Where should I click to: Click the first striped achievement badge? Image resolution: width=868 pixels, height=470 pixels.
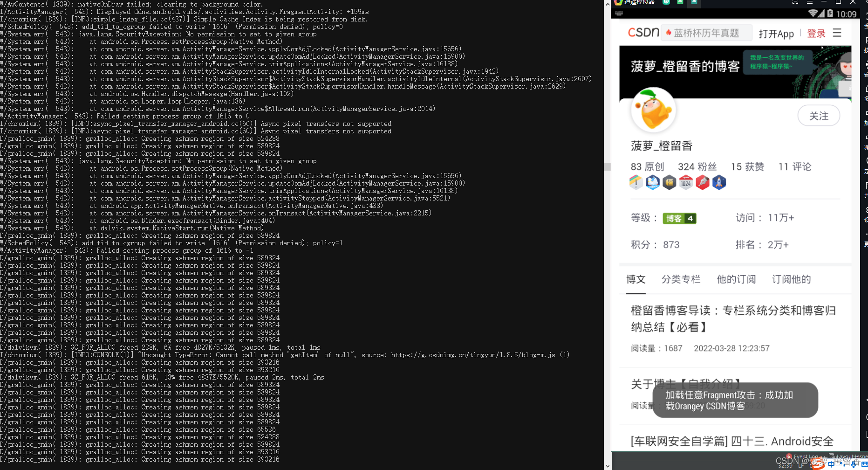(636, 182)
